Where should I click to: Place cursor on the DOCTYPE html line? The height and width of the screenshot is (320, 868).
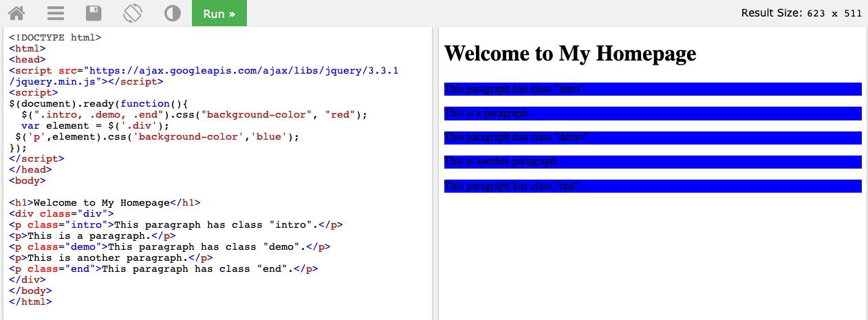(55, 38)
